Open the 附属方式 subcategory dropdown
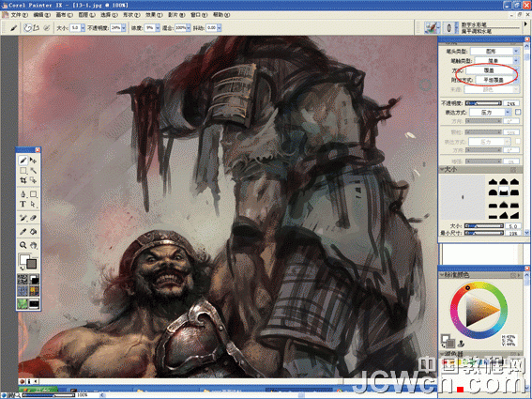Image resolution: width=532 pixels, height=399 pixels. (x=496, y=80)
